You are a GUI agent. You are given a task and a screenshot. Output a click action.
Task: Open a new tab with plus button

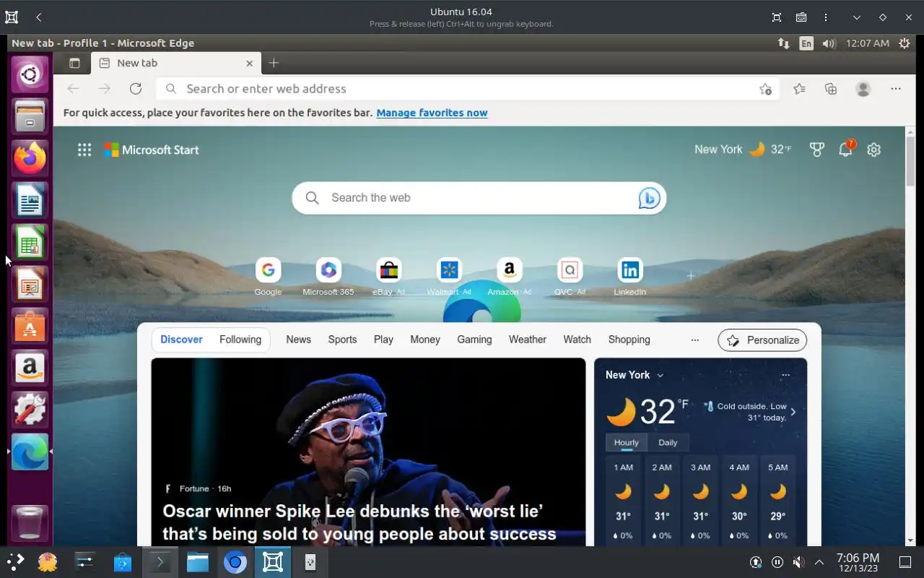click(274, 63)
